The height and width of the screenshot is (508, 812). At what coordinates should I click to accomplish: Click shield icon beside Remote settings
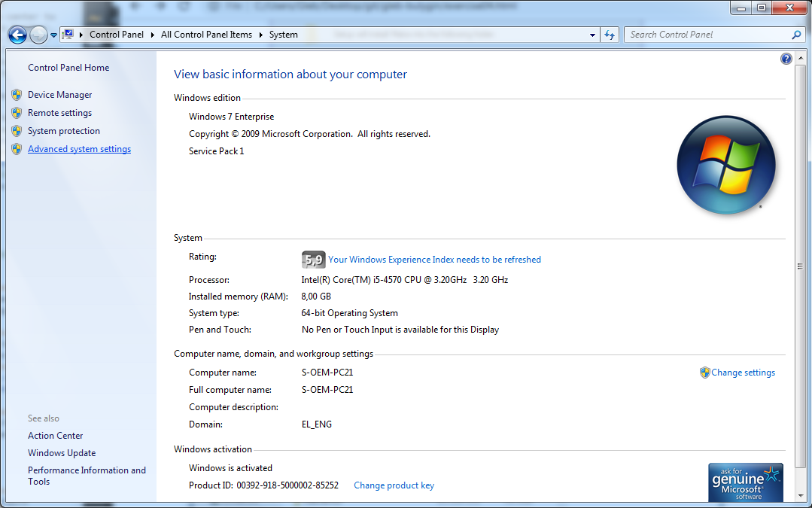tap(17, 113)
